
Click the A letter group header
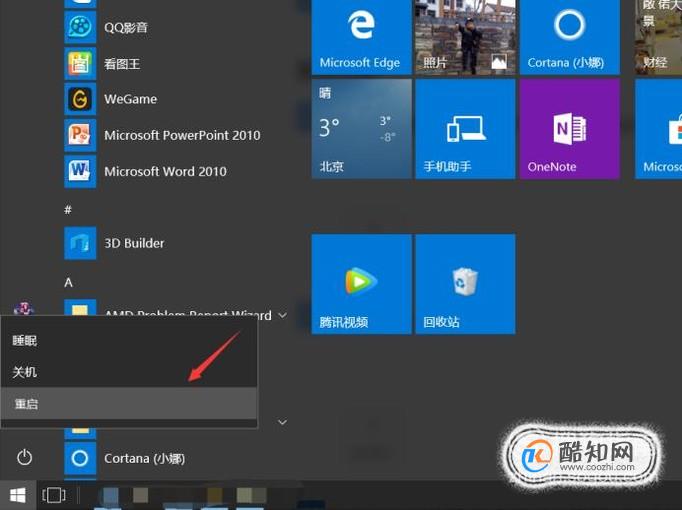pyautogui.click(x=68, y=283)
